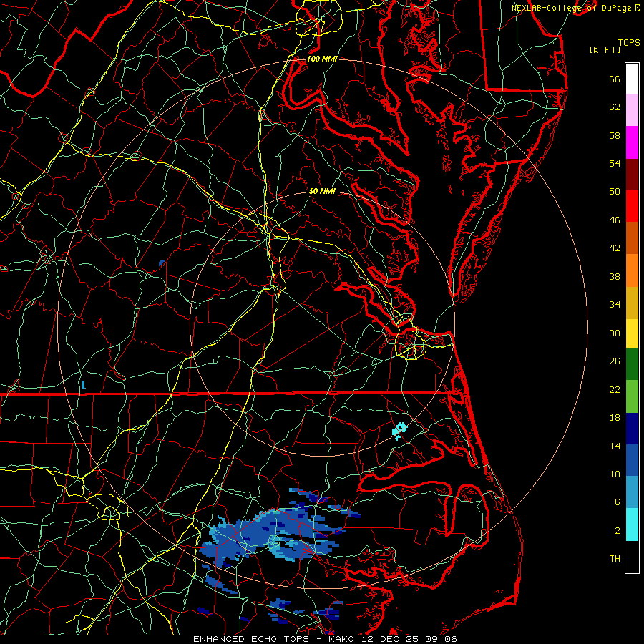Click the orange 38-42 K FT swatch
The width and height of the screenshot is (644, 644).
click(x=632, y=270)
